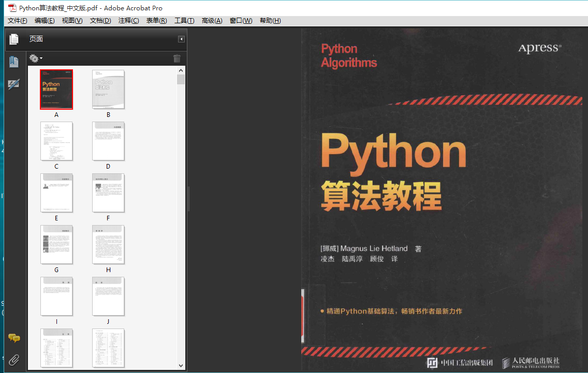The width and height of the screenshot is (588, 373).
Task: Click the splitter handle beside the pages panel
Action: point(188,199)
